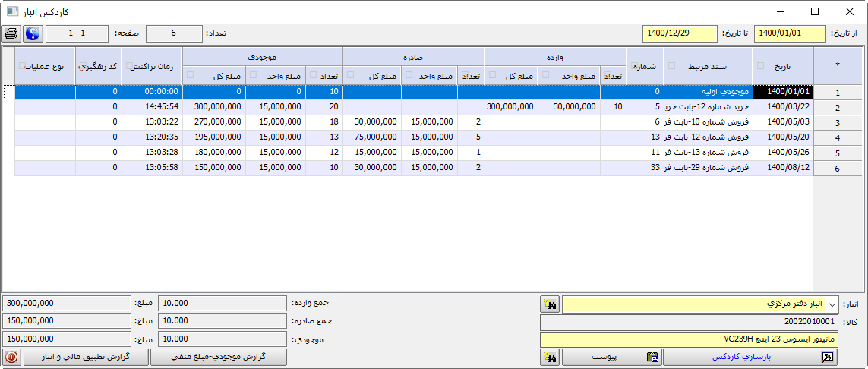Toggle the checkbox in the تاریخ column header
868x369 pixels.
[761, 65]
